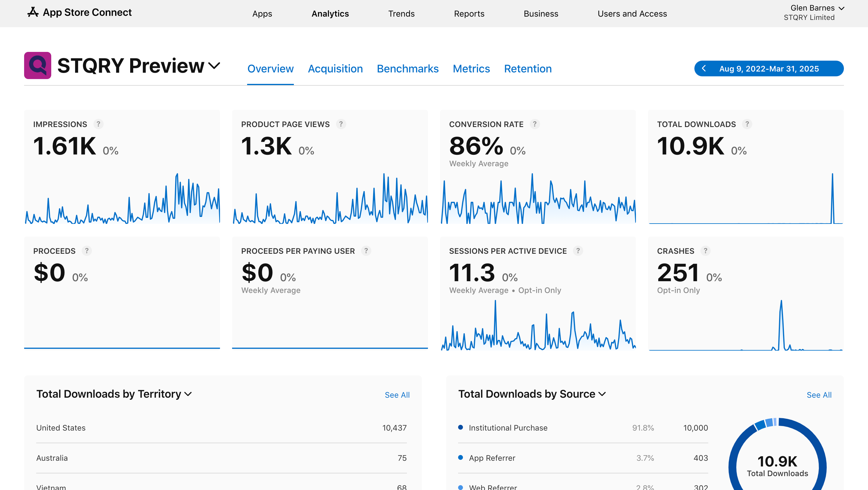Open Sessions Per Active Device help icon

pyautogui.click(x=578, y=251)
